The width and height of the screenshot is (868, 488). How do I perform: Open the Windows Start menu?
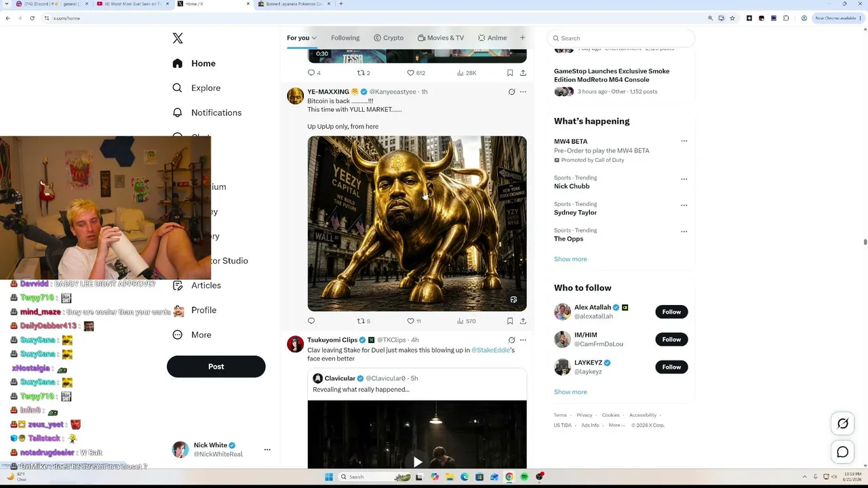[329, 477]
